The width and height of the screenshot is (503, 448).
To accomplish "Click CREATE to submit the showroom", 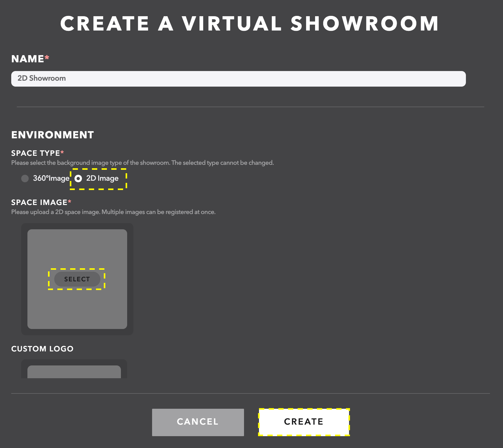I will point(304,422).
